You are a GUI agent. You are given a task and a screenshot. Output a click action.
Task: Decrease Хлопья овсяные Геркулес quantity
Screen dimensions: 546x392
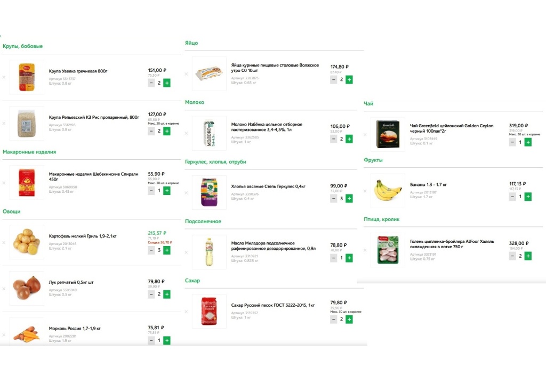coord(334,199)
